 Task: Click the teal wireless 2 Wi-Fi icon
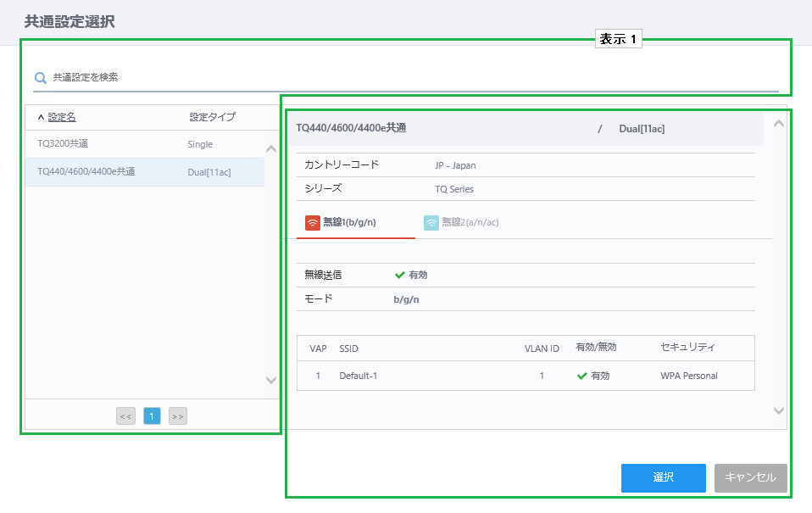(x=431, y=223)
